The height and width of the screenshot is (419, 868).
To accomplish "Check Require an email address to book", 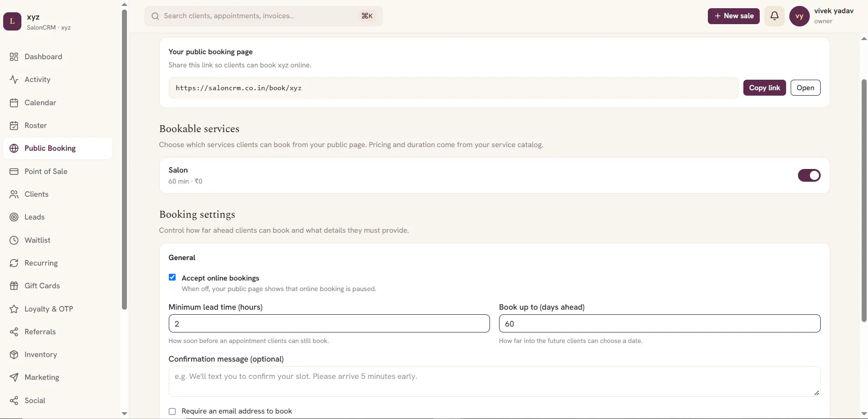I will click(x=172, y=411).
